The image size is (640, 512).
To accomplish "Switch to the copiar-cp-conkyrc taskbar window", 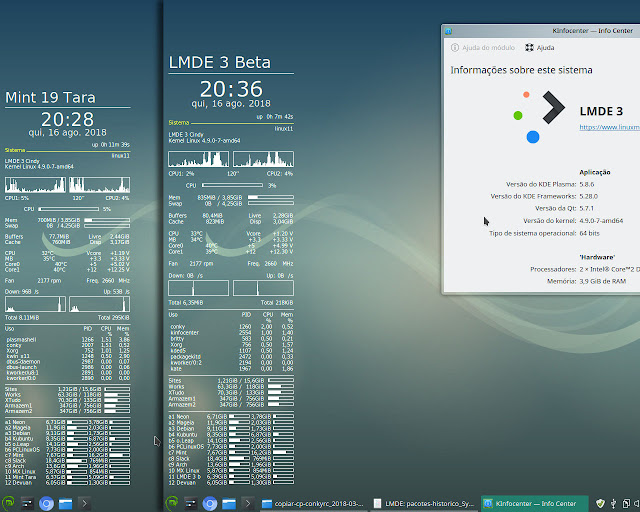I will pos(313,503).
